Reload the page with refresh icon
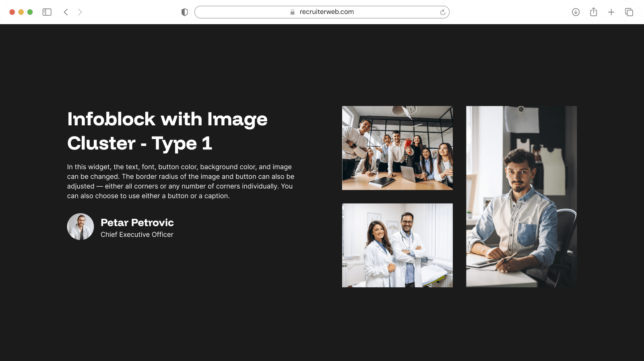The image size is (644, 361). tap(442, 12)
